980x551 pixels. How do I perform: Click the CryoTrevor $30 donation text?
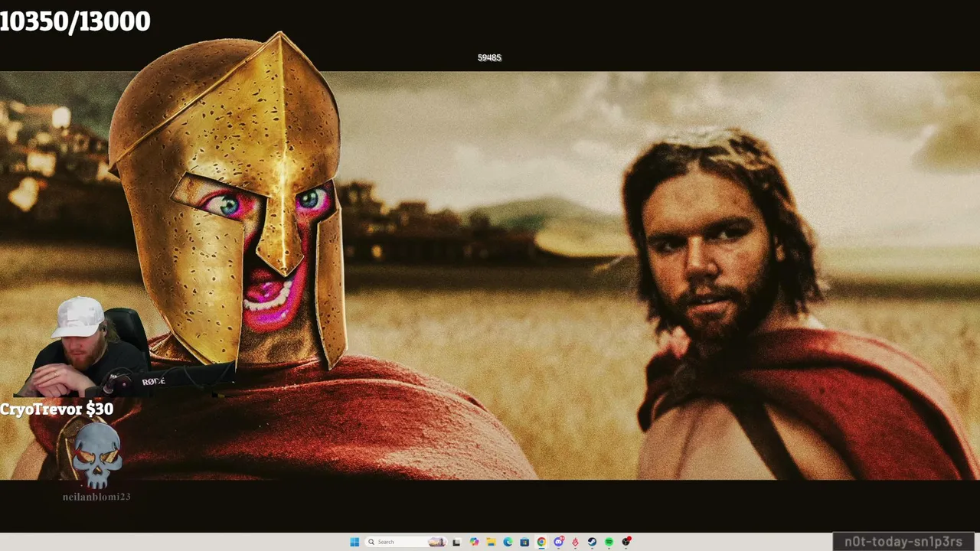pyautogui.click(x=57, y=409)
